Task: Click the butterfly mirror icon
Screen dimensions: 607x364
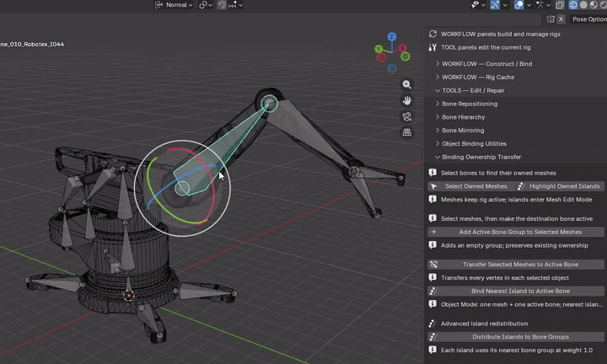Action: click(551, 19)
